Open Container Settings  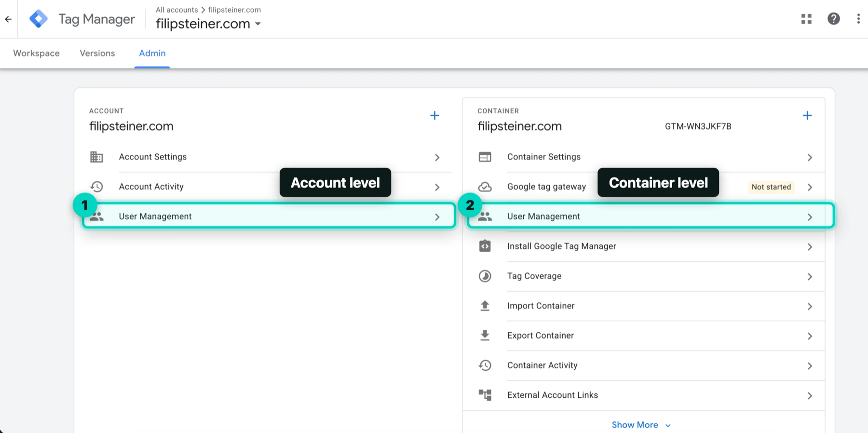[544, 157]
